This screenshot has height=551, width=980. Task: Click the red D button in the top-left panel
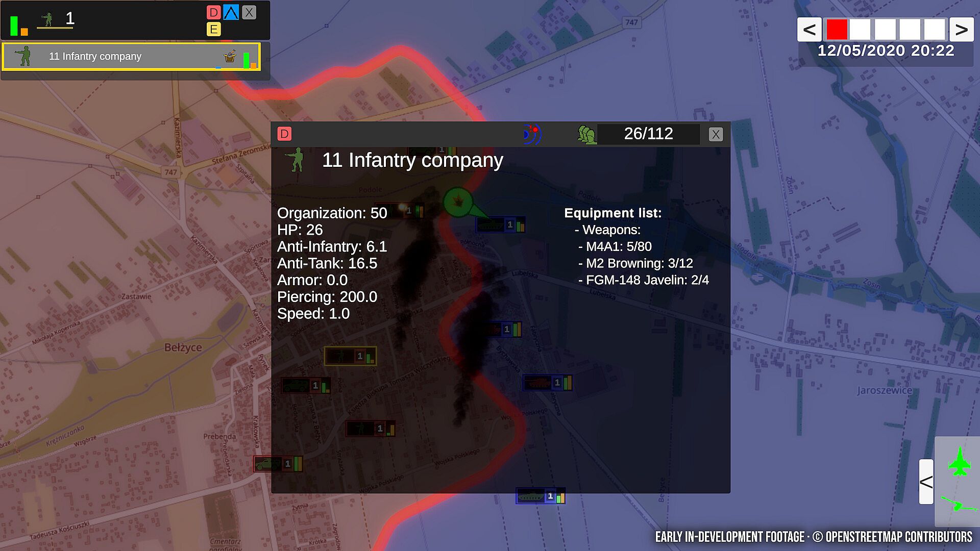coord(214,12)
